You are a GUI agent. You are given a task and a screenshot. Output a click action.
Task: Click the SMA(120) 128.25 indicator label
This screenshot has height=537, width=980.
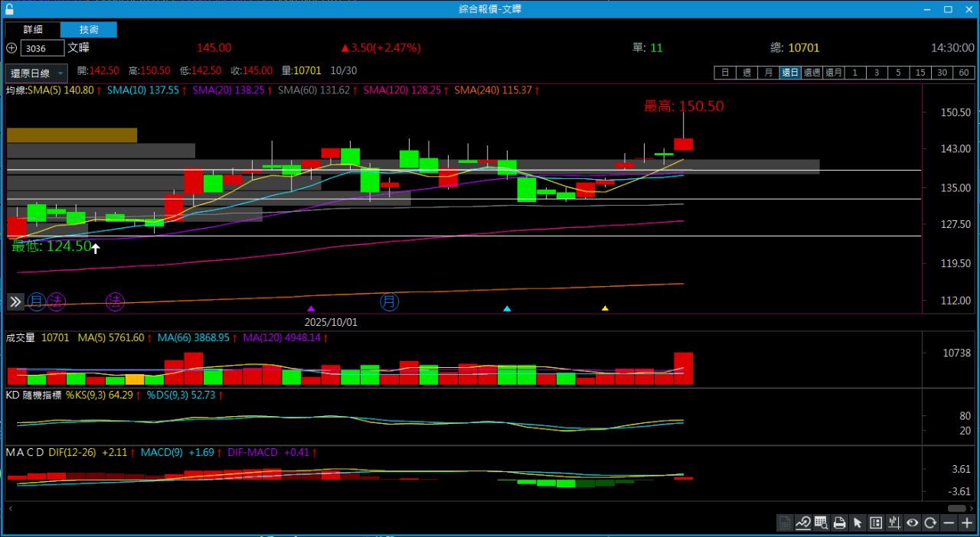click(402, 90)
